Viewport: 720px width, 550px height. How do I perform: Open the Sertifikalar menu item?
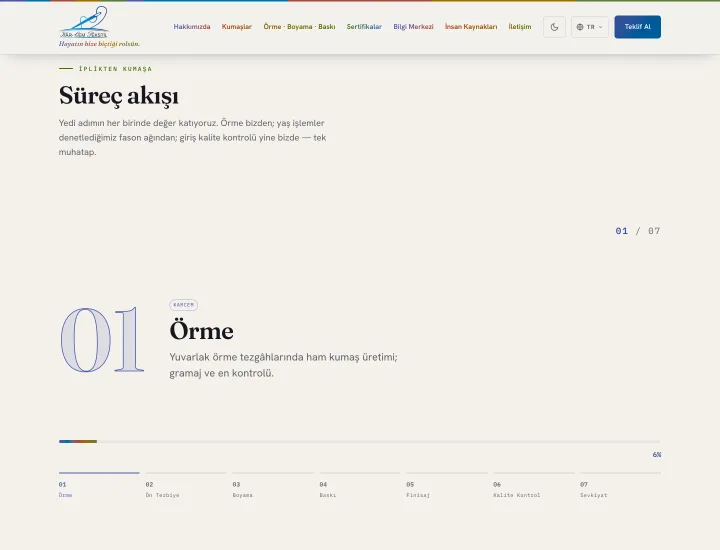[x=364, y=27]
